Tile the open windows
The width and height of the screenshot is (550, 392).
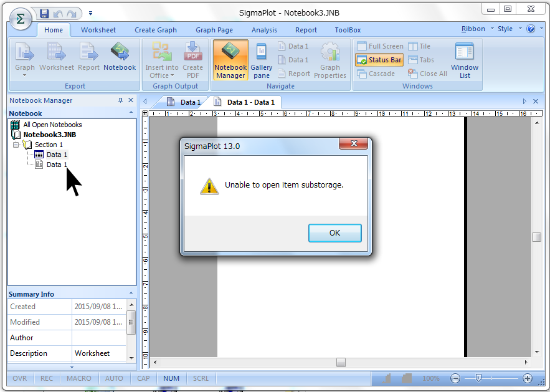419,46
